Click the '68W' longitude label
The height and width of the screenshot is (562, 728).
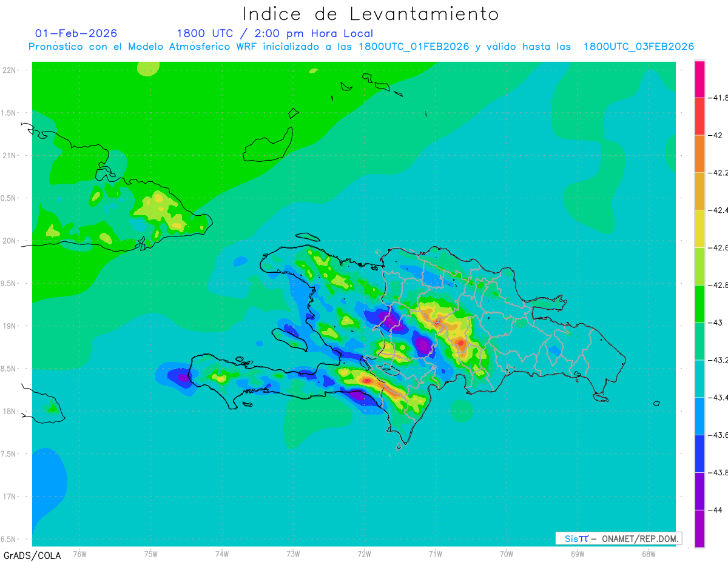pos(649,554)
